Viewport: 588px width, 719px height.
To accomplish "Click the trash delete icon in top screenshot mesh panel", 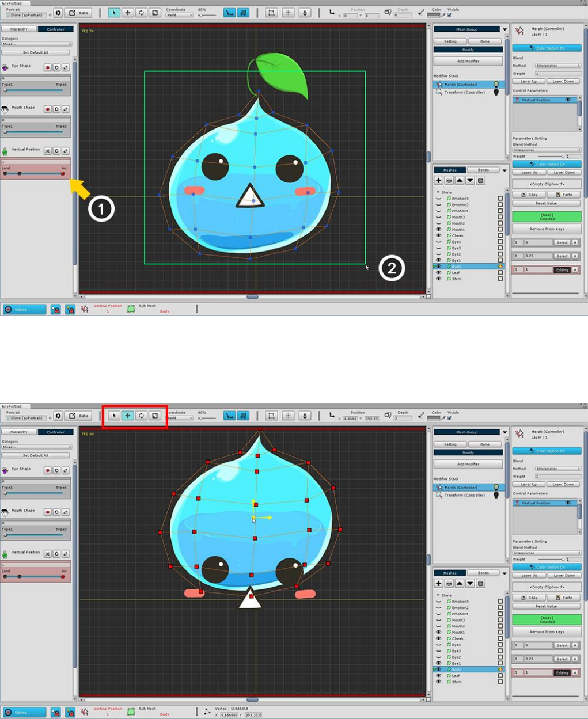I will coord(480,181).
